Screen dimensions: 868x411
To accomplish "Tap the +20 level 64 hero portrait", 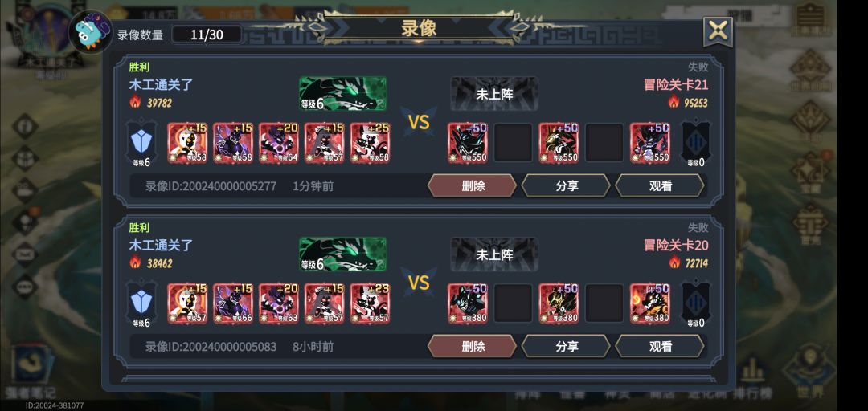I will [278, 143].
